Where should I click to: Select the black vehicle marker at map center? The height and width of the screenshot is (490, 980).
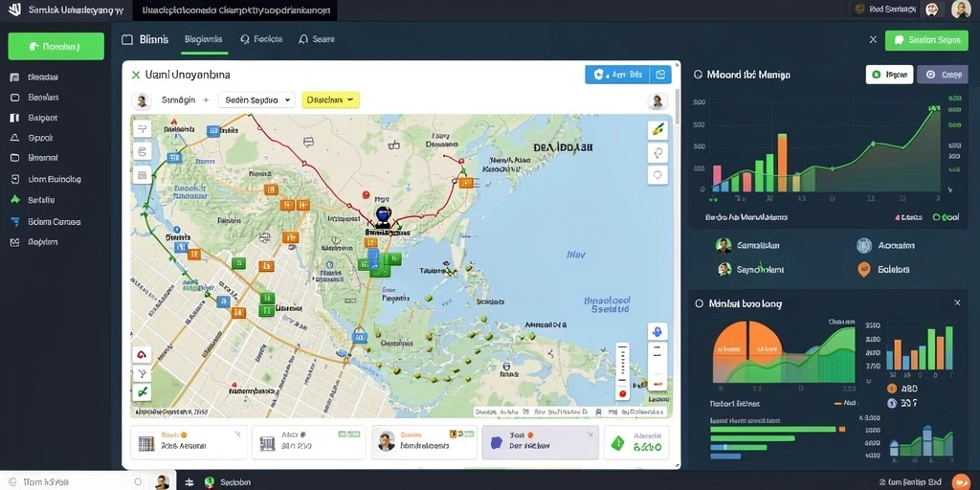pyautogui.click(x=383, y=217)
